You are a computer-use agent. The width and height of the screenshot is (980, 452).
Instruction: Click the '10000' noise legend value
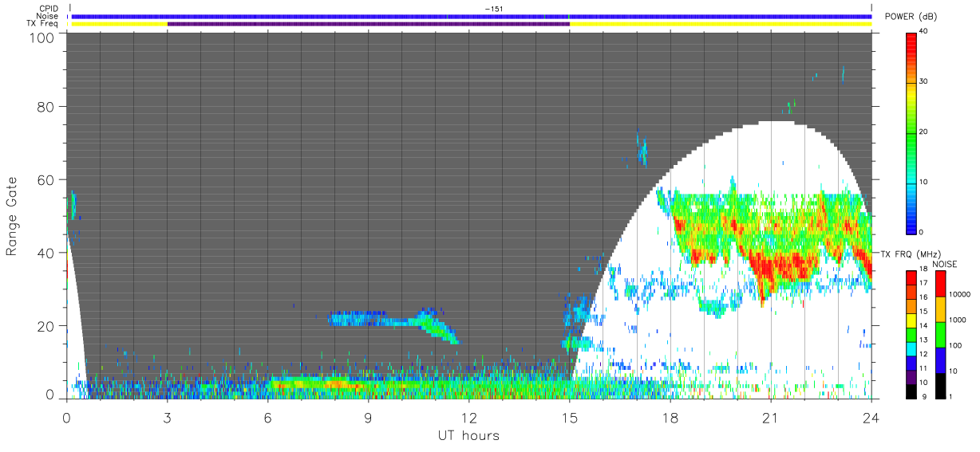(959, 295)
